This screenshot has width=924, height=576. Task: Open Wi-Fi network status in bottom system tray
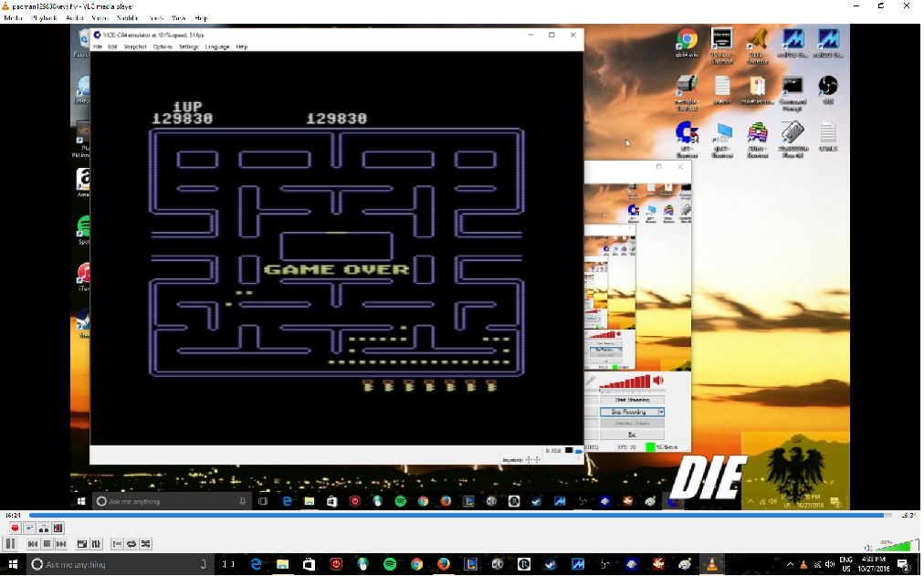[817, 565]
